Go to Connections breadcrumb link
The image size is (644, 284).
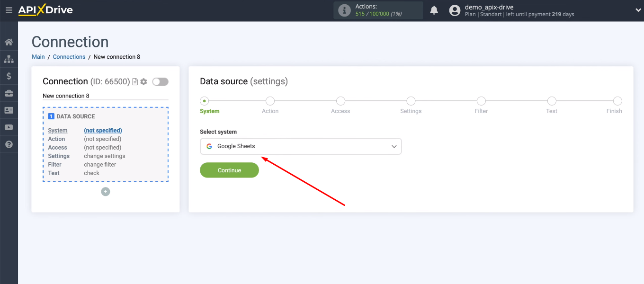[69, 57]
